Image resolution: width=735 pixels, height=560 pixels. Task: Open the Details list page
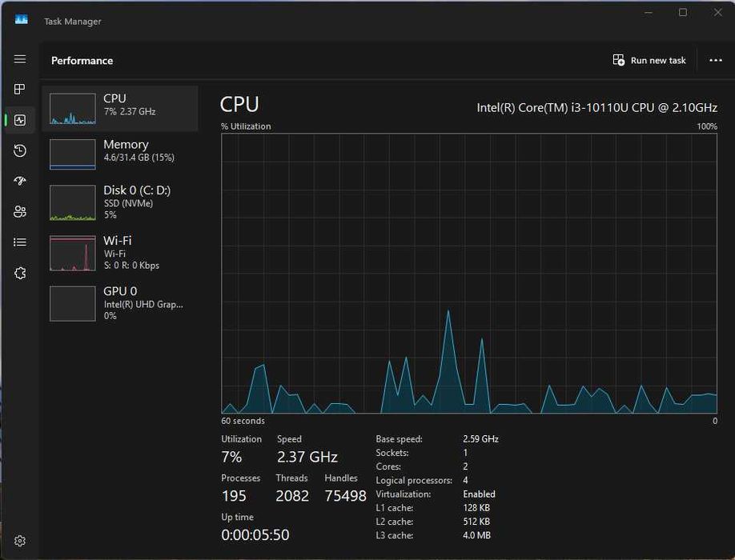click(x=20, y=242)
